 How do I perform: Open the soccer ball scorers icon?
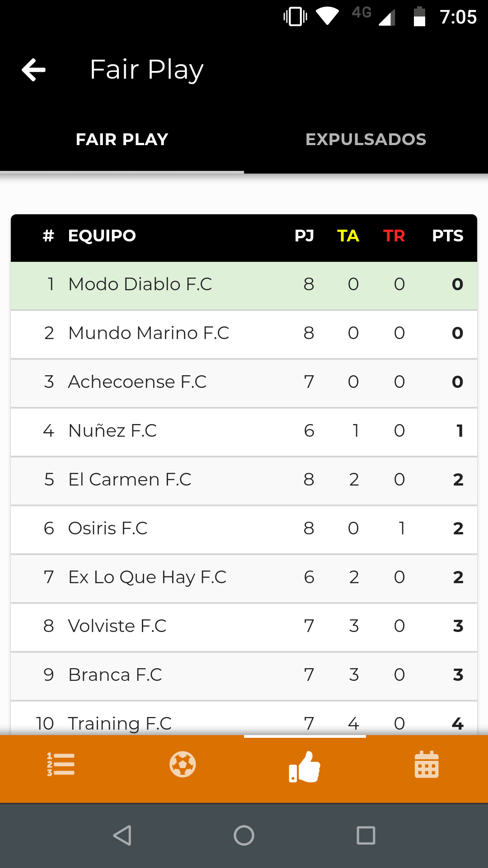click(x=183, y=764)
